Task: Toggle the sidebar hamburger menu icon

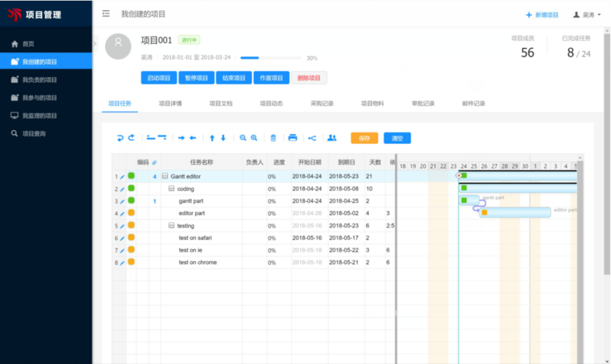Action: pyautogui.click(x=106, y=14)
